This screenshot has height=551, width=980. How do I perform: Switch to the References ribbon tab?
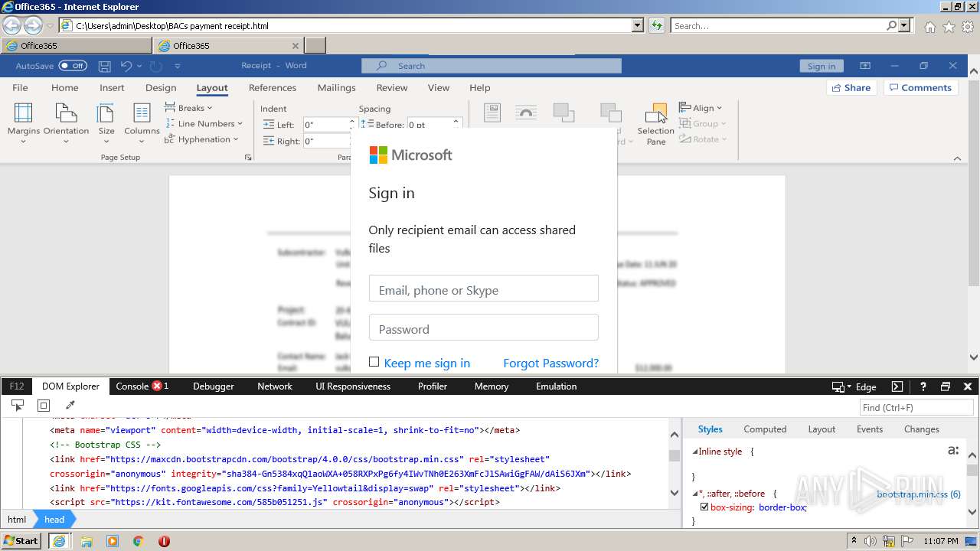pos(273,88)
